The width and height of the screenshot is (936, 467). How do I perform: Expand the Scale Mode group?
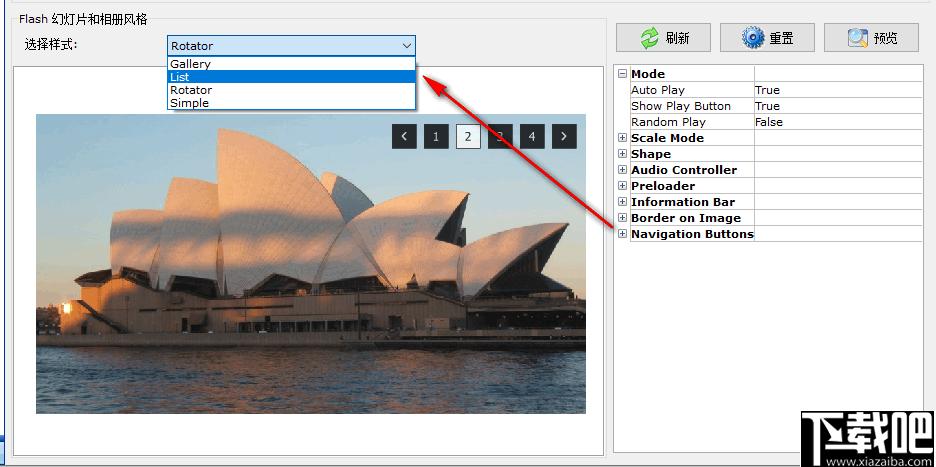point(622,138)
